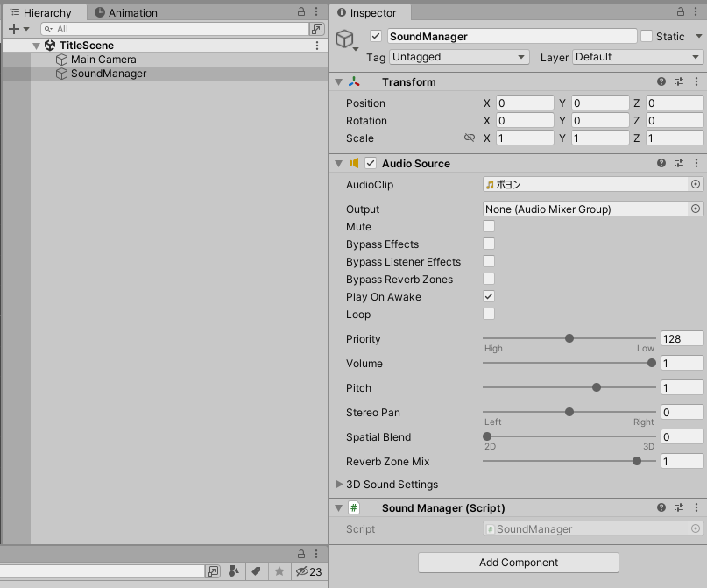707x588 pixels.
Task: Open the create dropdown arrow beside plus
Action: coord(26,29)
